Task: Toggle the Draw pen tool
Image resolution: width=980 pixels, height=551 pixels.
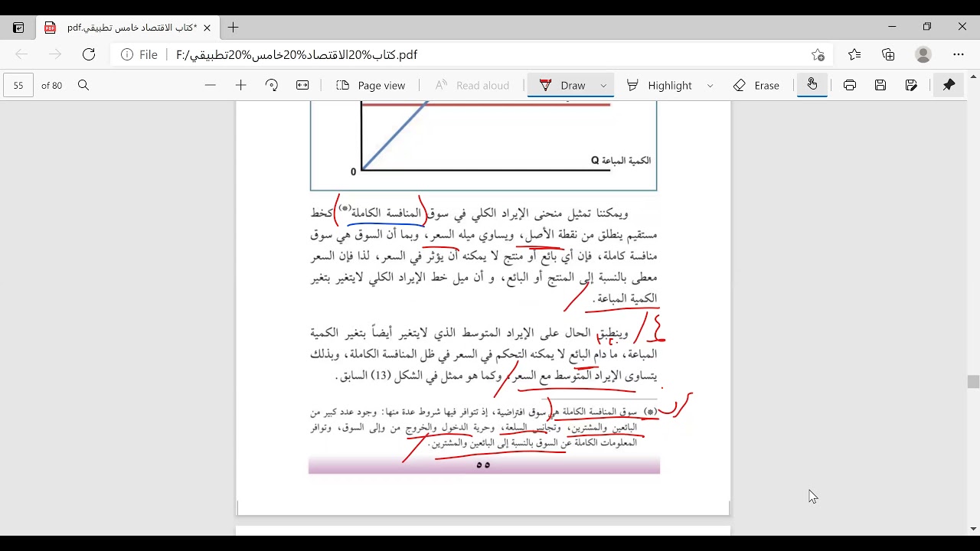Action: (x=563, y=85)
